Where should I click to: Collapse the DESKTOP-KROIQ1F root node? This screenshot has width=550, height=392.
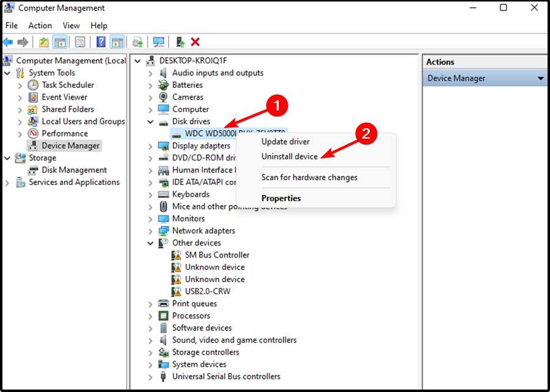[137, 61]
